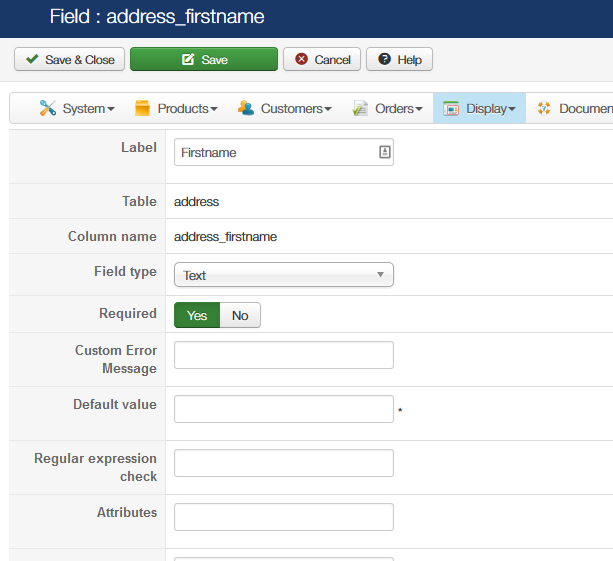Click the Regular expression check input field
Image resolution: width=613 pixels, height=561 pixels.
(x=284, y=463)
